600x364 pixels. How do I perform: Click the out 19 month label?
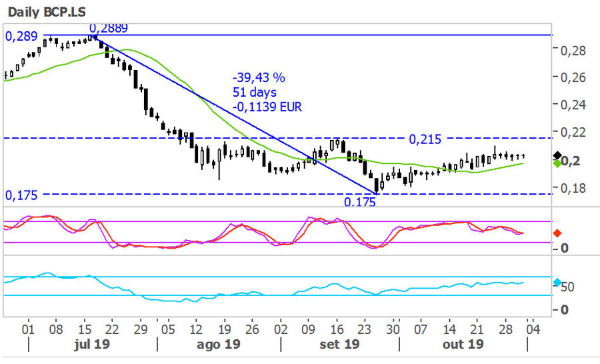click(x=463, y=345)
